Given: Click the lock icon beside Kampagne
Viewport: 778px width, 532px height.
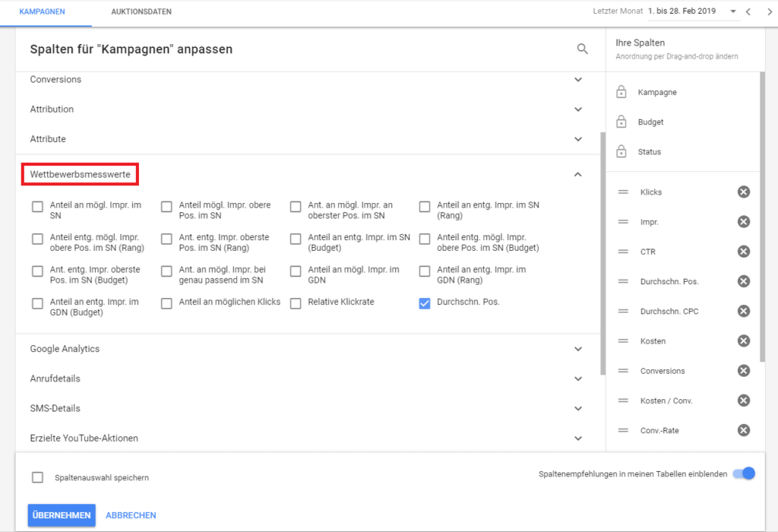Looking at the screenshot, I should (621, 92).
